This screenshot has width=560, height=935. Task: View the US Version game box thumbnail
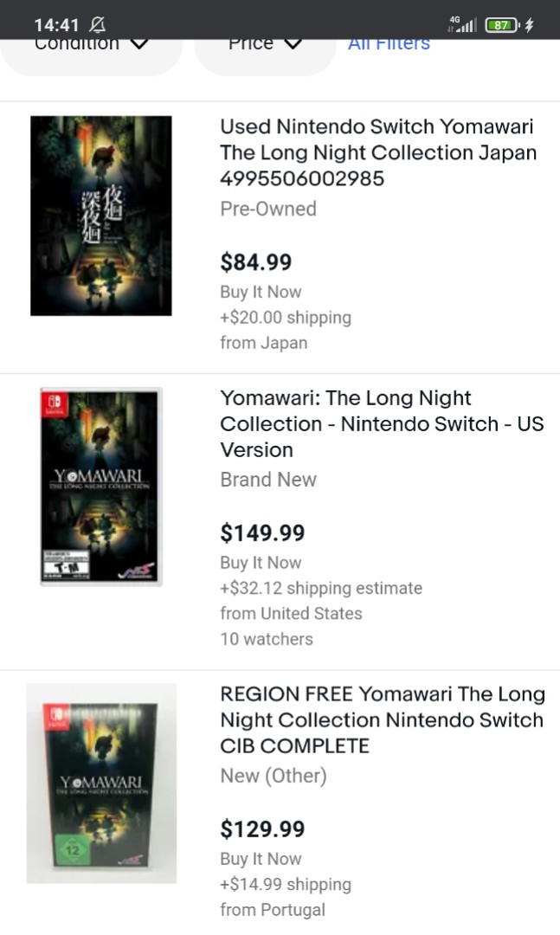[x=100, y=487]
